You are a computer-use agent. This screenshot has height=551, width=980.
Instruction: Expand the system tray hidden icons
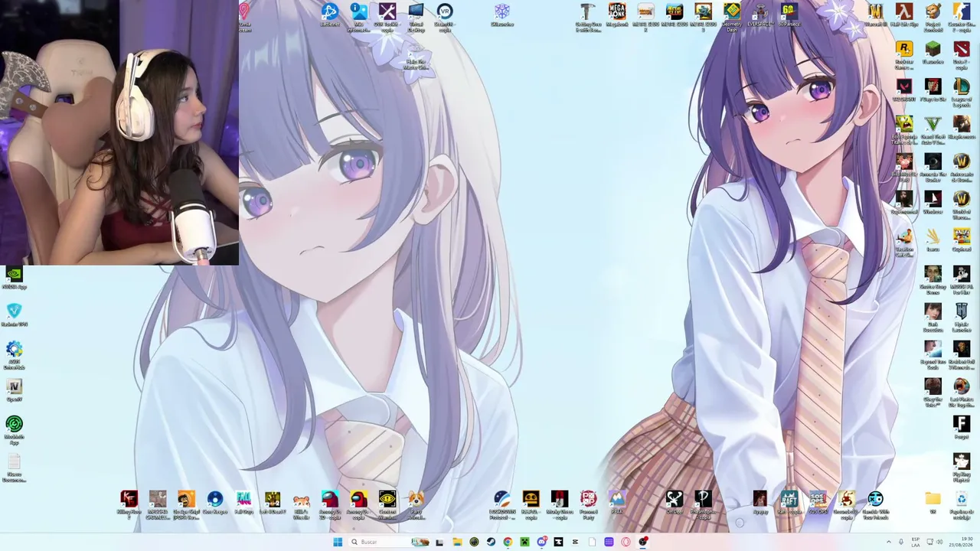point(889,542)
